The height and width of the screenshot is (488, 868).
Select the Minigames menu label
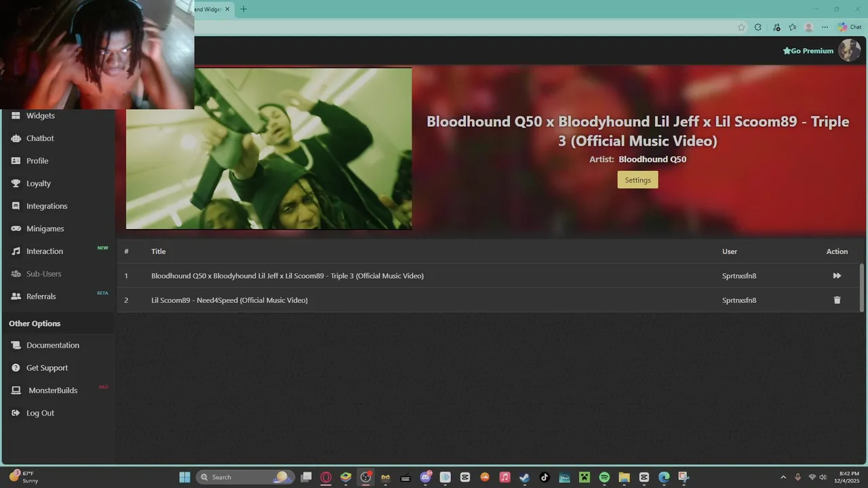(x=45, y=228)
